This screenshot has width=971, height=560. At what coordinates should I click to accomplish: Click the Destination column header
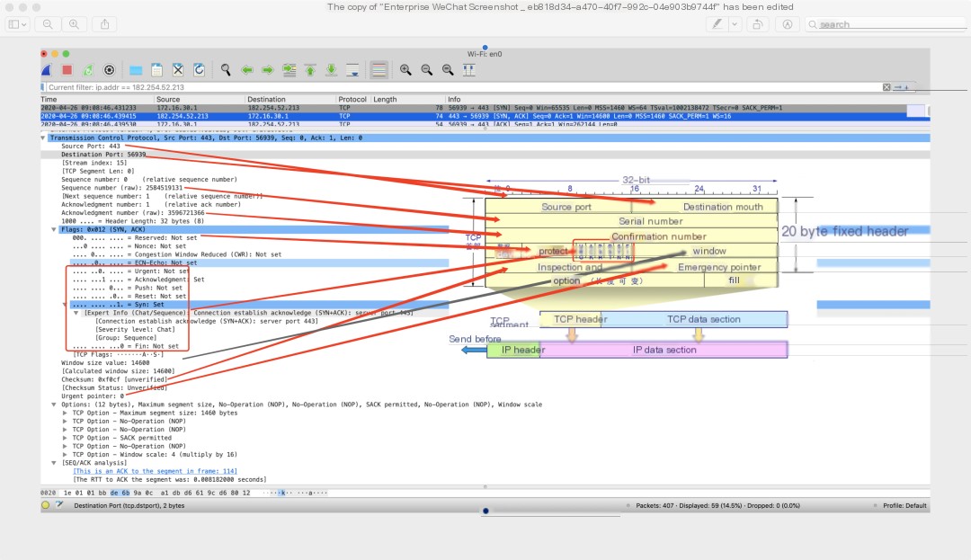pos(290,99)
